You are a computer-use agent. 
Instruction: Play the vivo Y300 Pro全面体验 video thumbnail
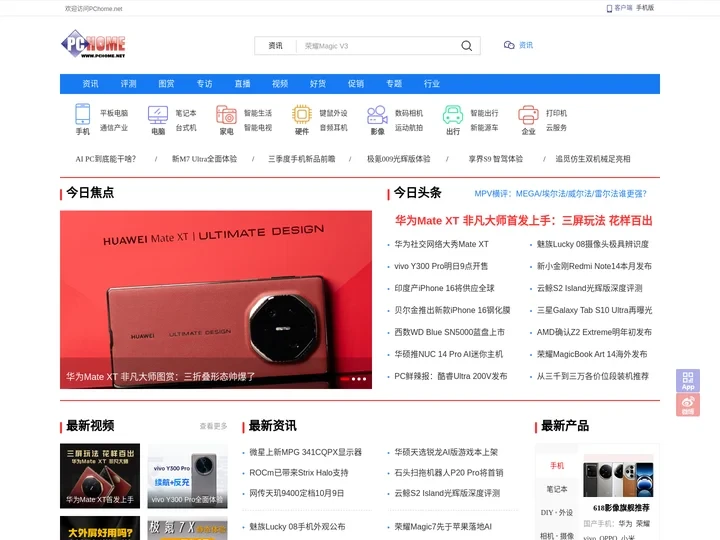(187, 476)
